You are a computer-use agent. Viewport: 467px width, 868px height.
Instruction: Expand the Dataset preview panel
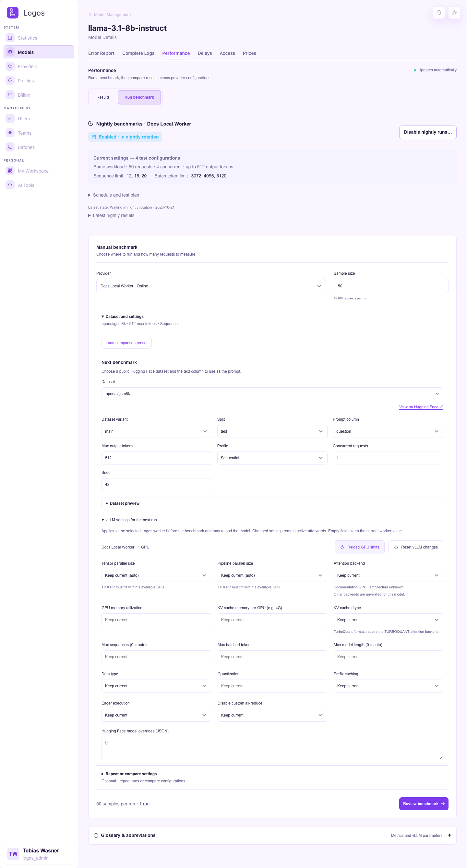click(x=272, y=503)
